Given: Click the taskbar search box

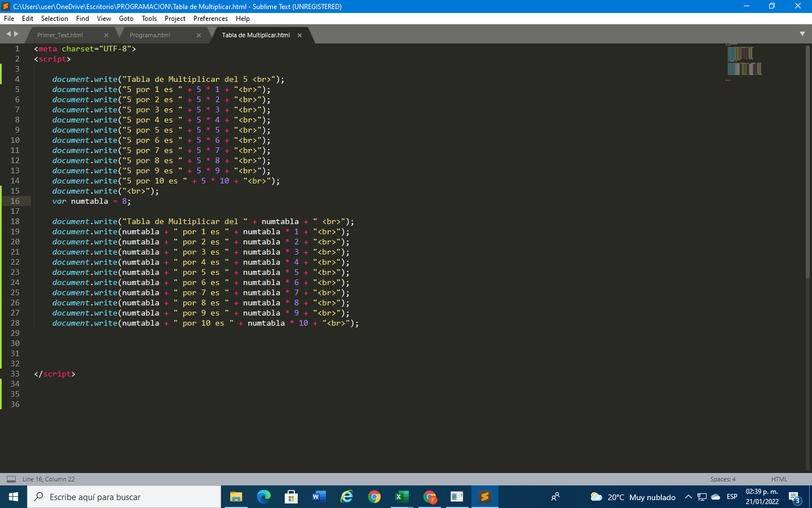Looking at the screenshot, I should (x=124, y=497).
